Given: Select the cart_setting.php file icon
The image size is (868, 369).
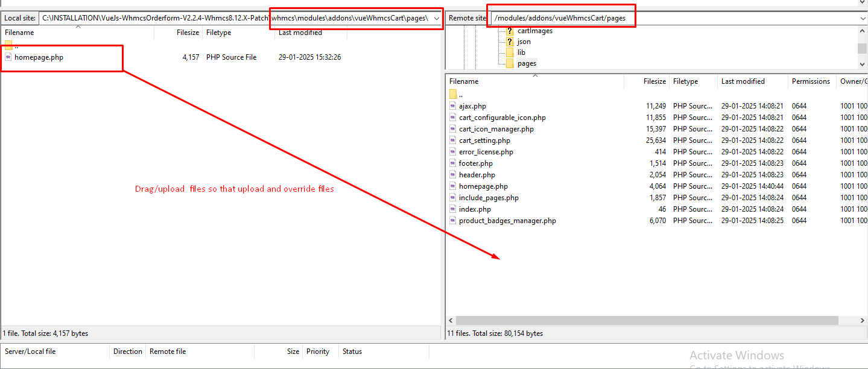Looking at the screenshot, I should (x=453, y=140).
